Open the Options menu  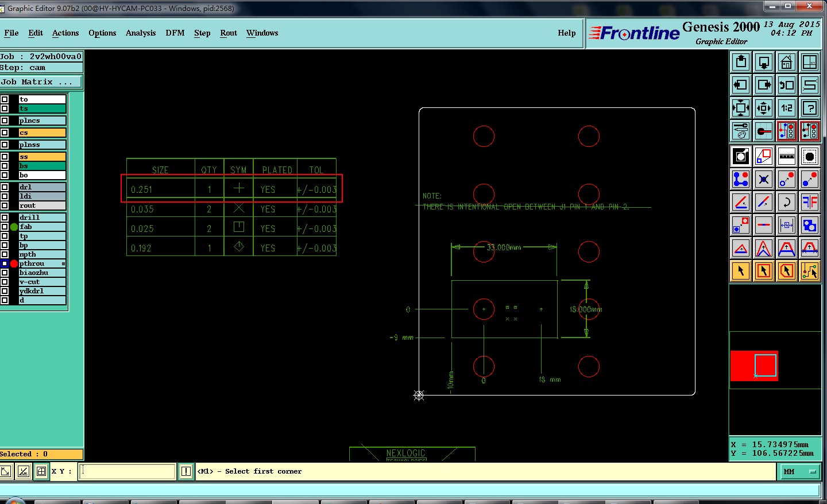click(x=102, y=33)
